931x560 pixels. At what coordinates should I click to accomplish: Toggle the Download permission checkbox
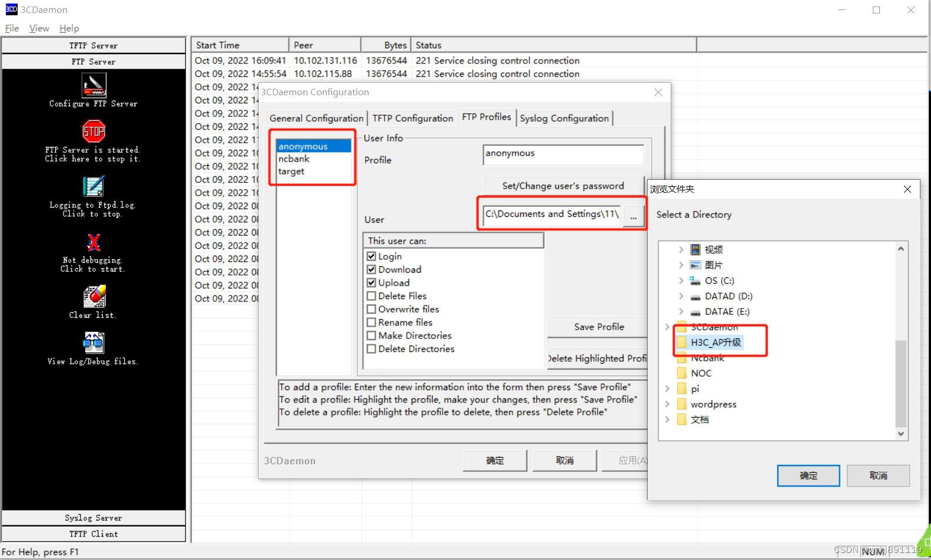point(371,269)
